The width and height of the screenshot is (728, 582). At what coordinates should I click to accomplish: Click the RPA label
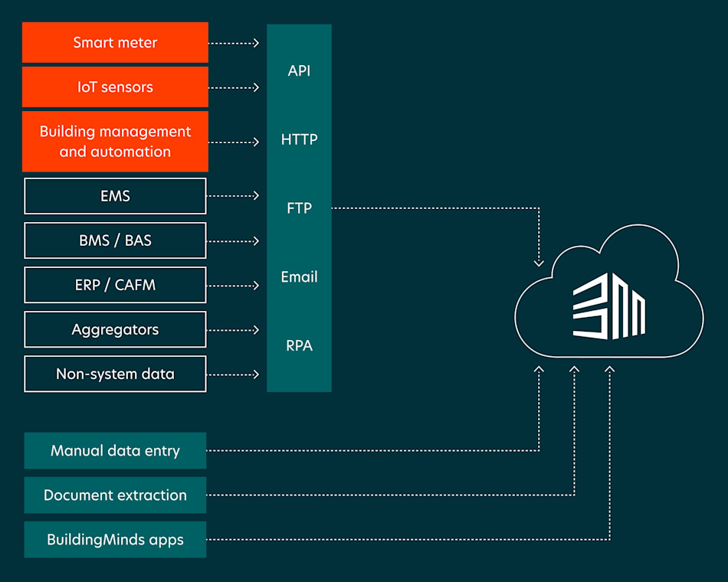pos(299,346)
